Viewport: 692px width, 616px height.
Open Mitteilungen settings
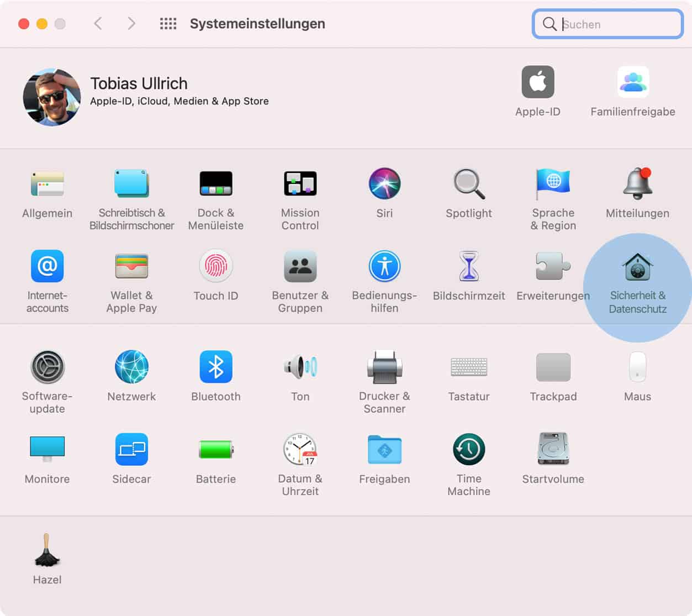(638, 184)
